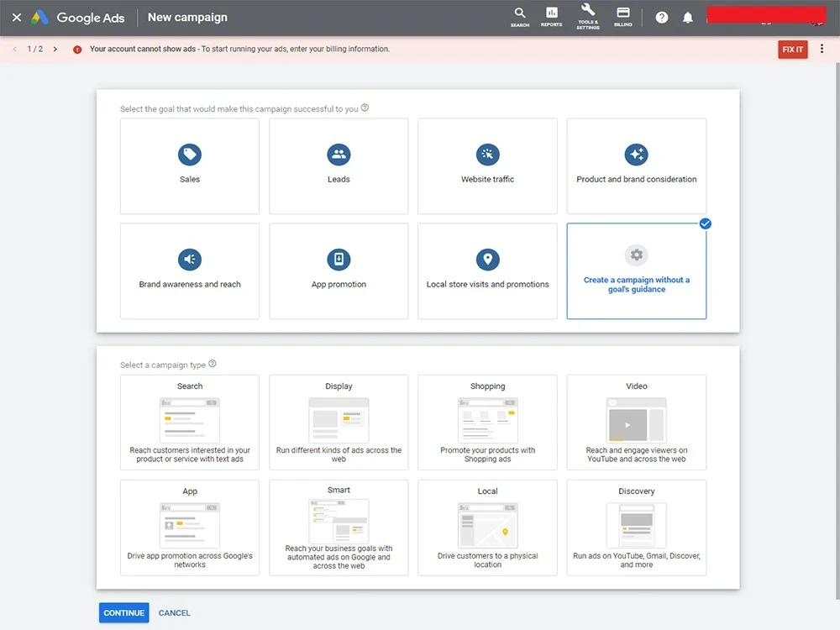Choose the Local campaign type illustration
840x630 pixels.
pyautogui.click(x=487, y=525)
